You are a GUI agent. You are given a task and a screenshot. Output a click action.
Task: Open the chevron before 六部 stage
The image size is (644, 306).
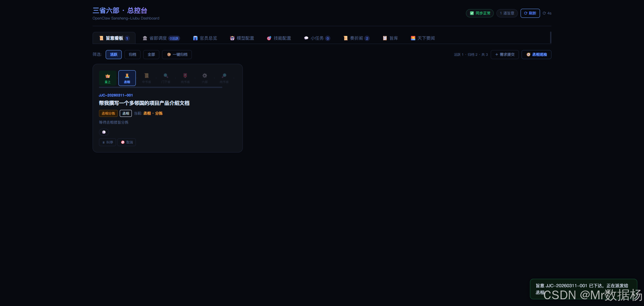195,78
